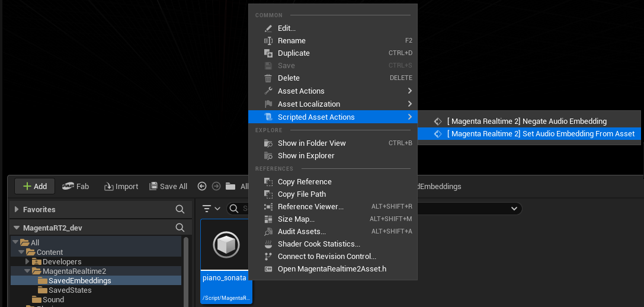Image resolution: width=644 pixels, height=307 pixels.
Task: Open Audit Assets... menu entry
Action: pos(333,232)
